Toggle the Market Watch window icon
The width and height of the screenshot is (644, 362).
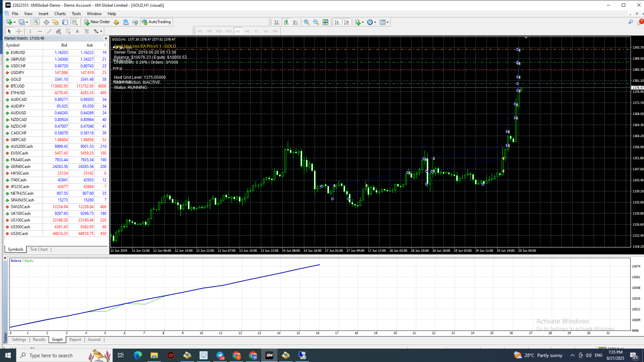pyautogui.click(x=37, y=22)
